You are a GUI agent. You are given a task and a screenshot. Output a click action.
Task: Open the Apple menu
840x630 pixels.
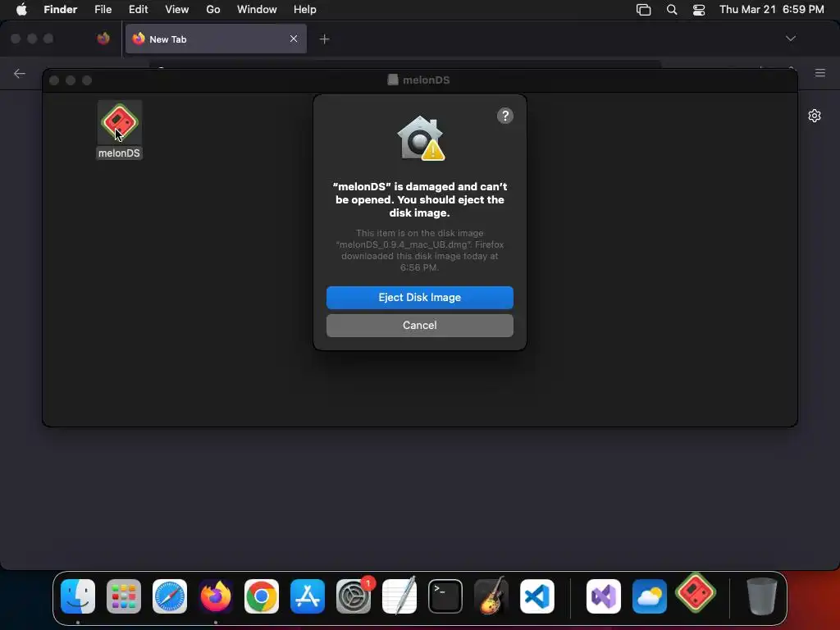pyautogui.click(x=21, y=9)
